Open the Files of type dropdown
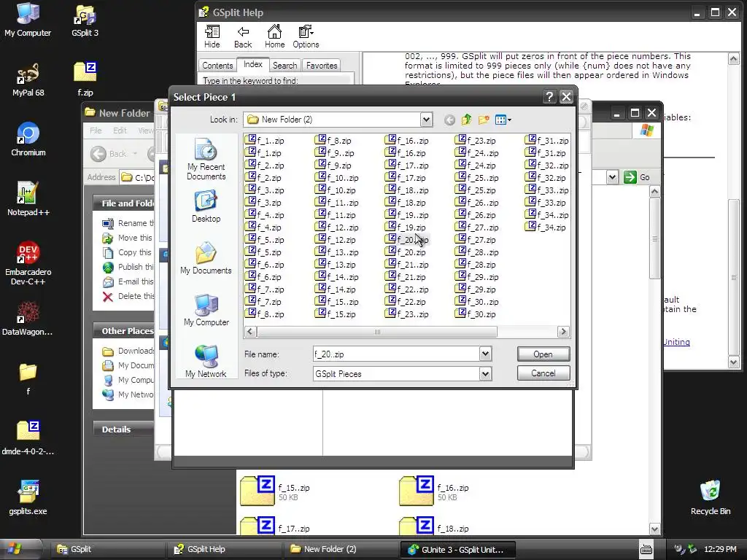The width and height of the screenshot is (747, 560). 485,374
